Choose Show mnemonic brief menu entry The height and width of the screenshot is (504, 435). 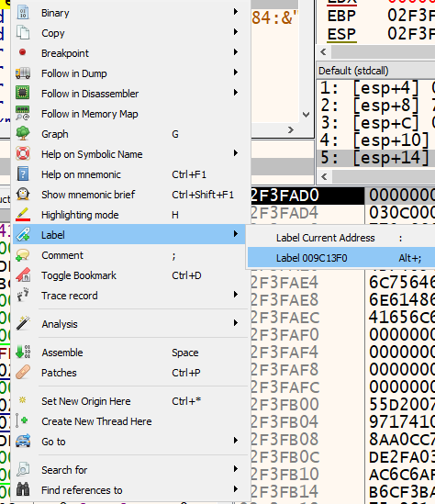click(130, 195)
